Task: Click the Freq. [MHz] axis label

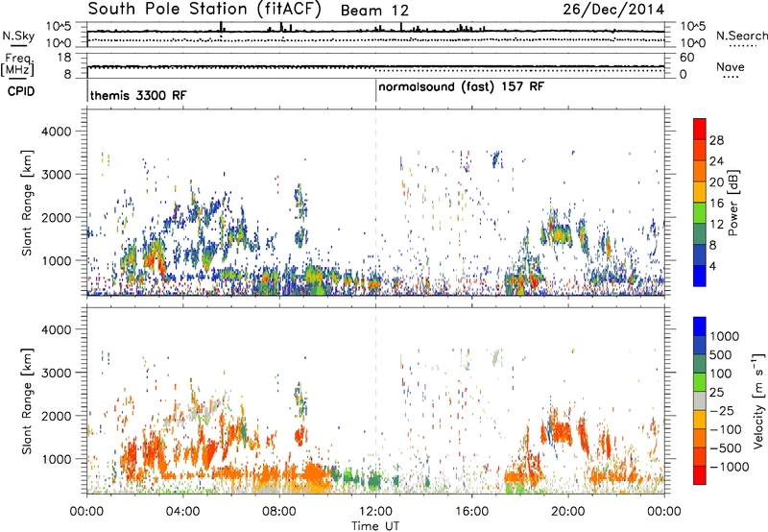Action: 17,65
